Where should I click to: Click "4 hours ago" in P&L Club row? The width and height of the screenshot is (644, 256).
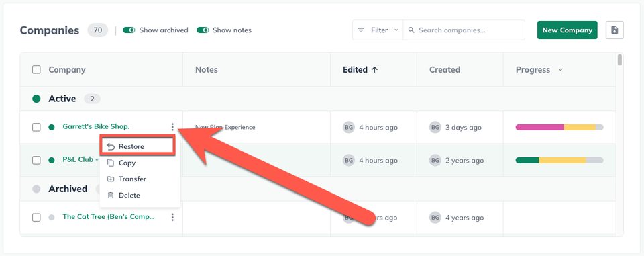378,161
